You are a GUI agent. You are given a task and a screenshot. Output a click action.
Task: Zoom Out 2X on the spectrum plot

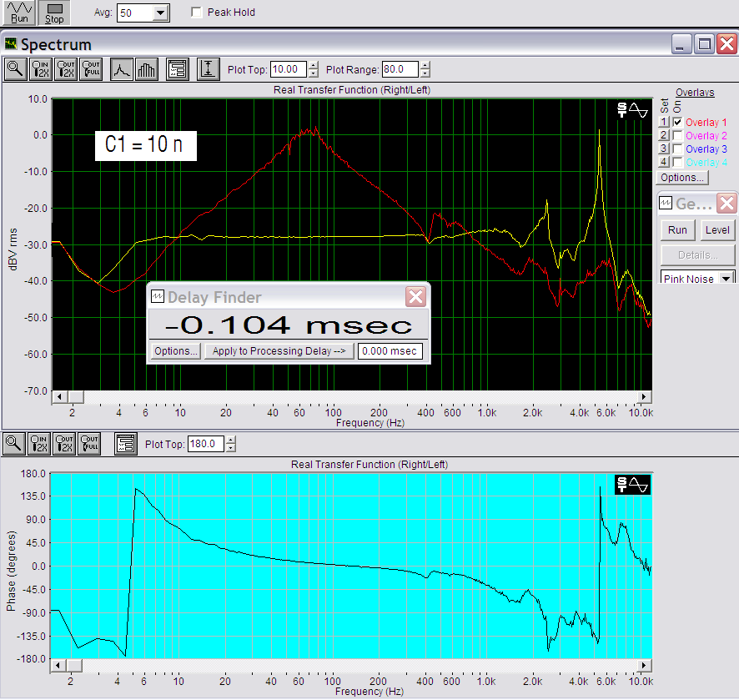tap(66, 69)
